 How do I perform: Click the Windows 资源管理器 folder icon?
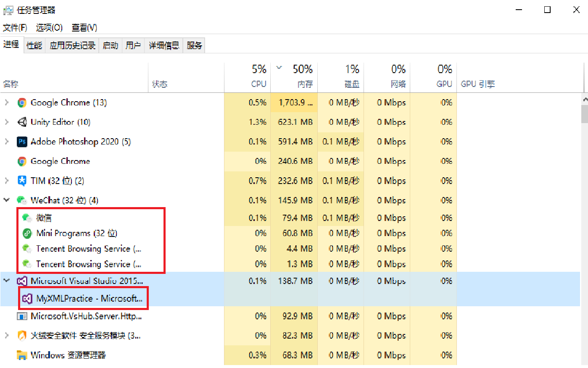coord(22,355)
